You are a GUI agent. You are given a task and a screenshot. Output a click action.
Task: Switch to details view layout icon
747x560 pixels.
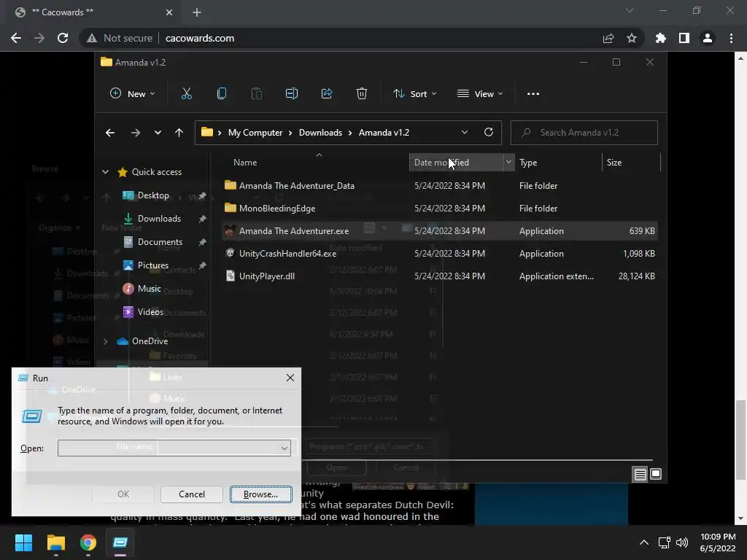pos(640,474)
